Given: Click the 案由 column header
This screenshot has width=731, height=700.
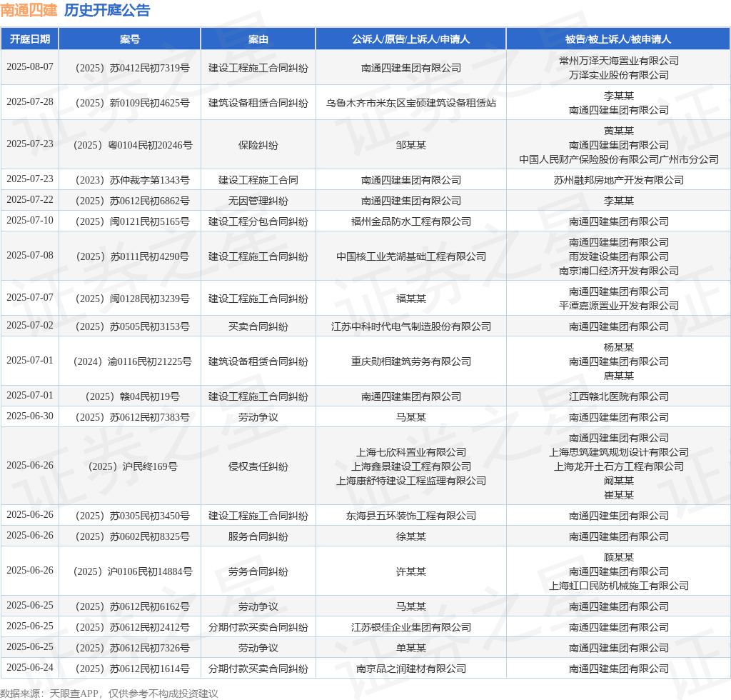Looking at the screenshot, I should [x=258, y=39].
